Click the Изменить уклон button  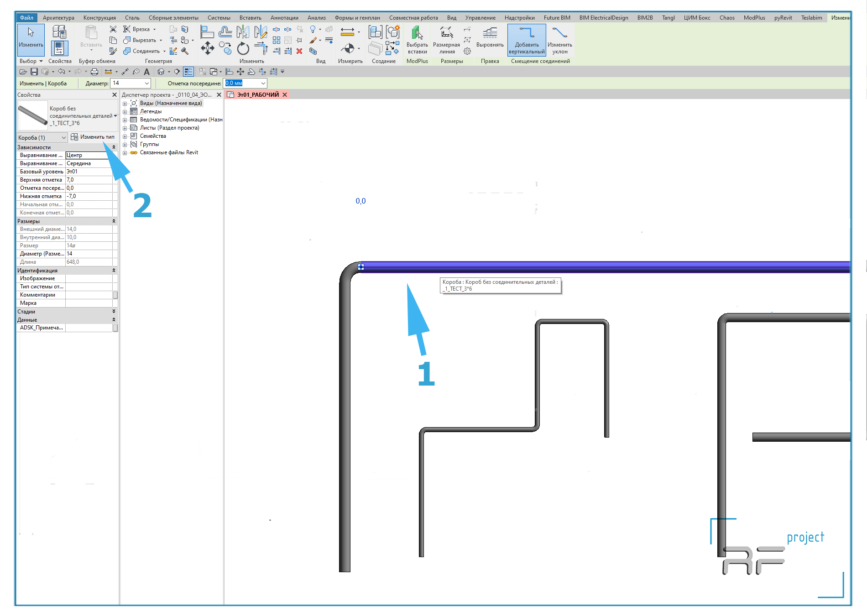tap(560, 40)
